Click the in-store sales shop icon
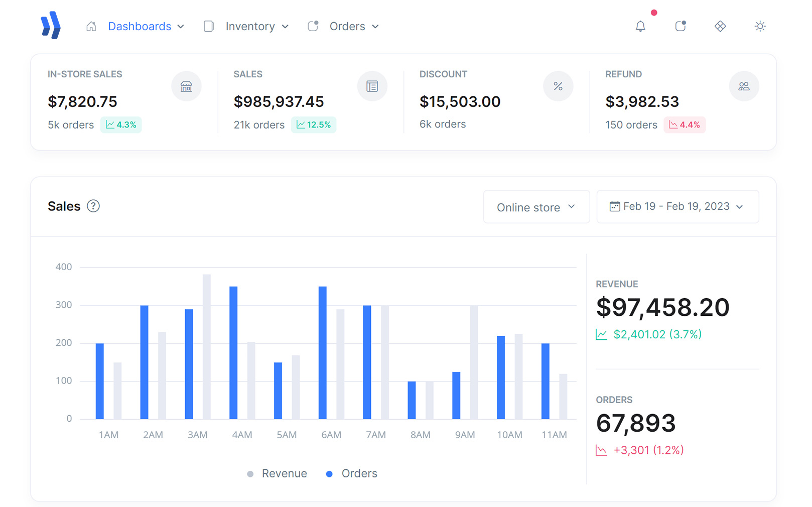 (186, 86)
